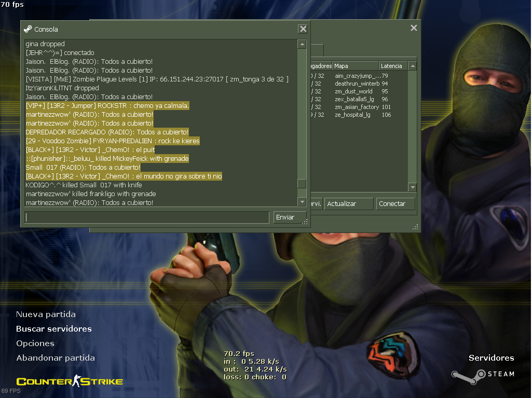Click the '69 FPS' counter at bottom left
The height and width of the screenshot is (398, 532).
(x=11, y=391)
